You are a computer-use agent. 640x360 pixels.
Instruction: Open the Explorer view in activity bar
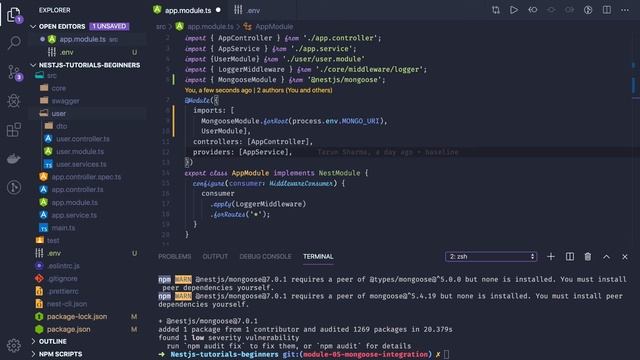tap(13, 15)
